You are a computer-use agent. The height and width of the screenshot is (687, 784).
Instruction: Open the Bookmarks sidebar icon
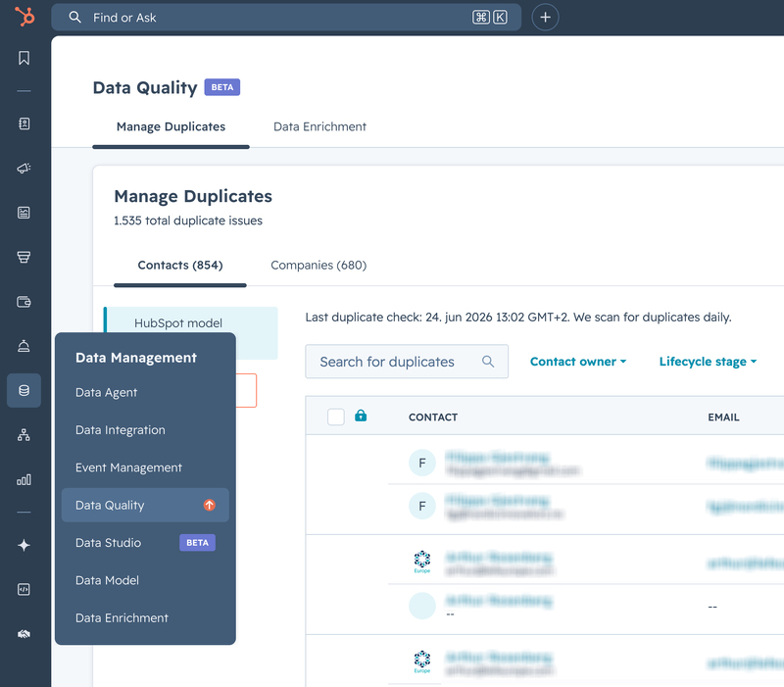(x=24, y=58)
